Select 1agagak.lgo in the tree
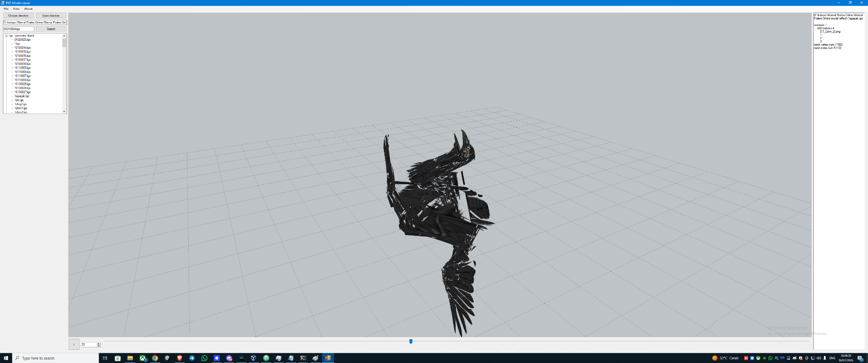Viewport: 868px width, 363px height. pos(22,96)
